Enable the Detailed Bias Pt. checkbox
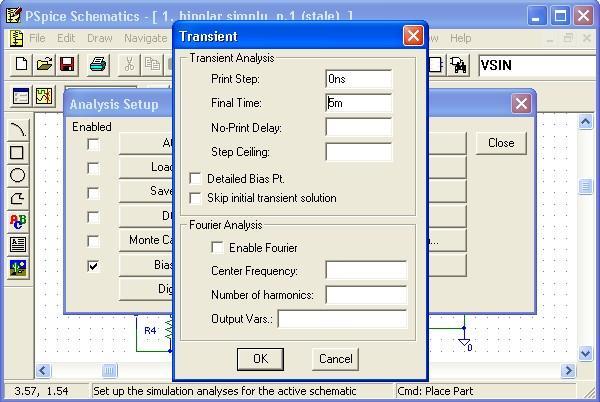This screenshot has width=600, height=402. click(195, 179)
